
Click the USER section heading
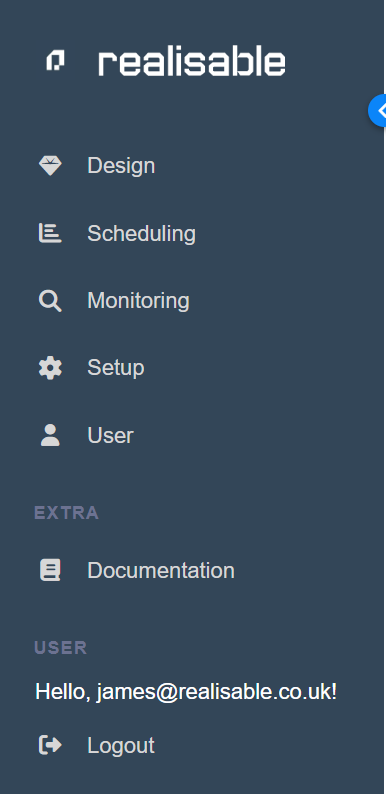point(60,648)
